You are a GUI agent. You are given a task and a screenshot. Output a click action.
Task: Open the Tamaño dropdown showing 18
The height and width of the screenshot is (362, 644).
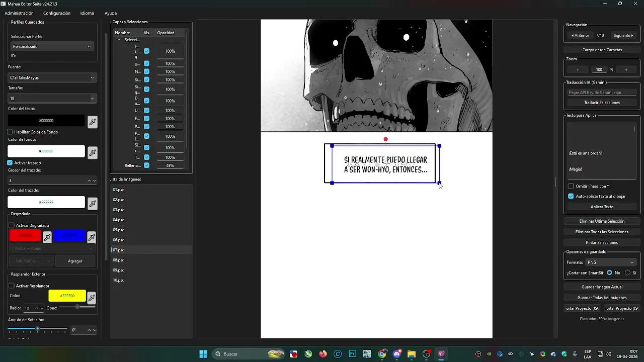click(52, 99)
